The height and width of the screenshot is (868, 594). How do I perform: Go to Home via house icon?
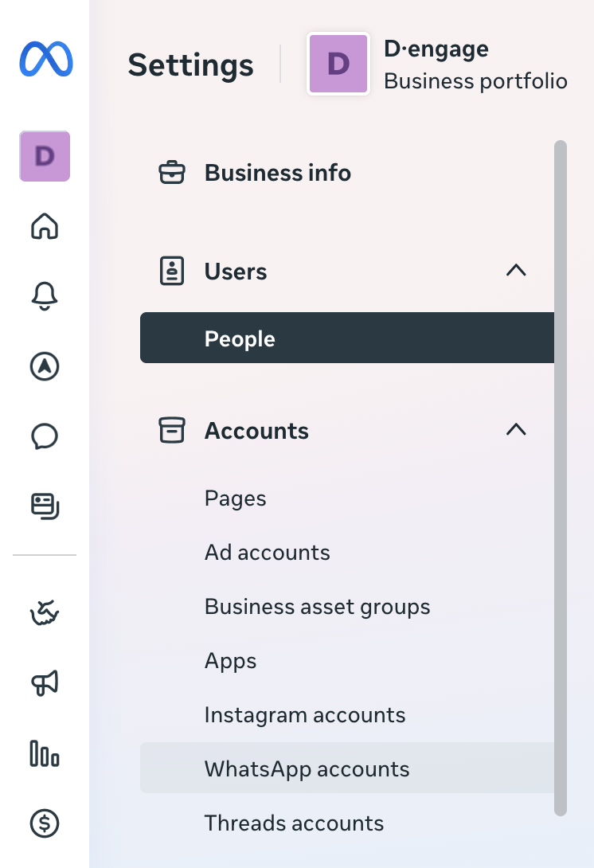tap(45, 226)
